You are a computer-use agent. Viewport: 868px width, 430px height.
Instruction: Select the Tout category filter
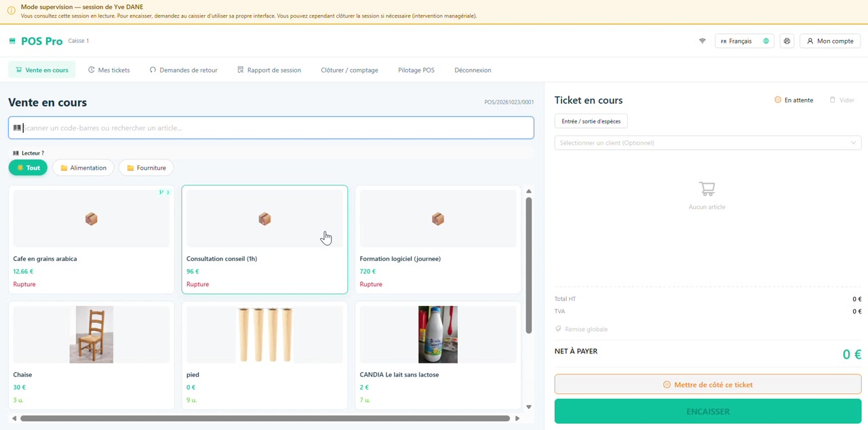28,168
